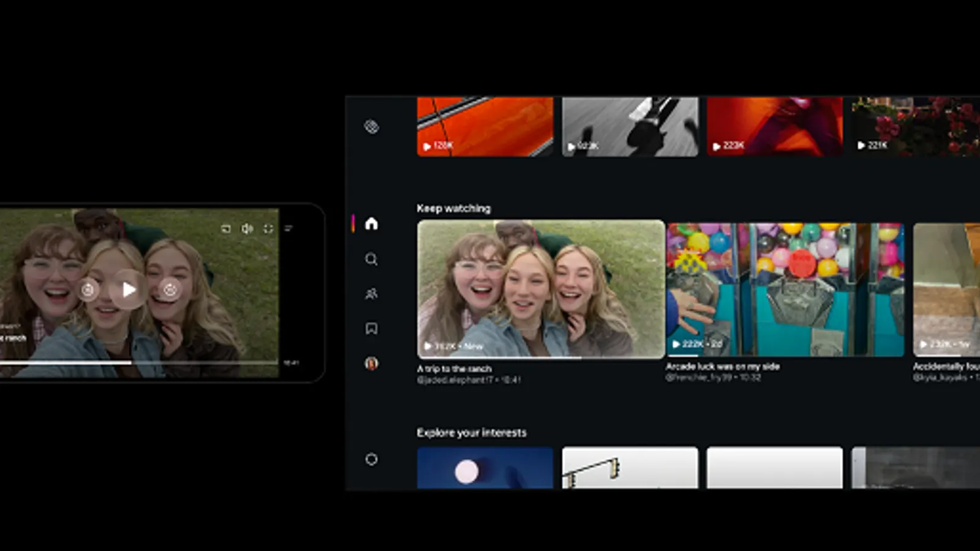
Task: Open the orange car thumbnail with 128K views
Action: (x=485, y=127)
